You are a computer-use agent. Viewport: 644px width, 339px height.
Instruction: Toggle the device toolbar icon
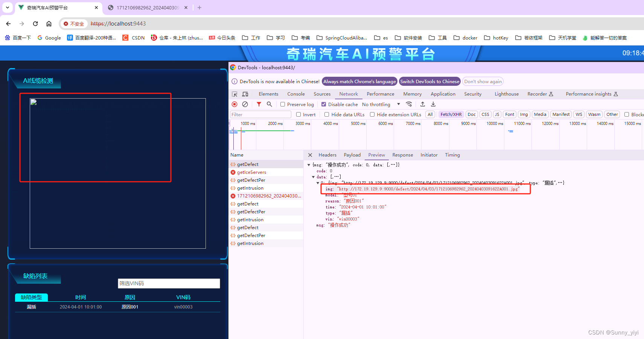click(x=245, y=94)
